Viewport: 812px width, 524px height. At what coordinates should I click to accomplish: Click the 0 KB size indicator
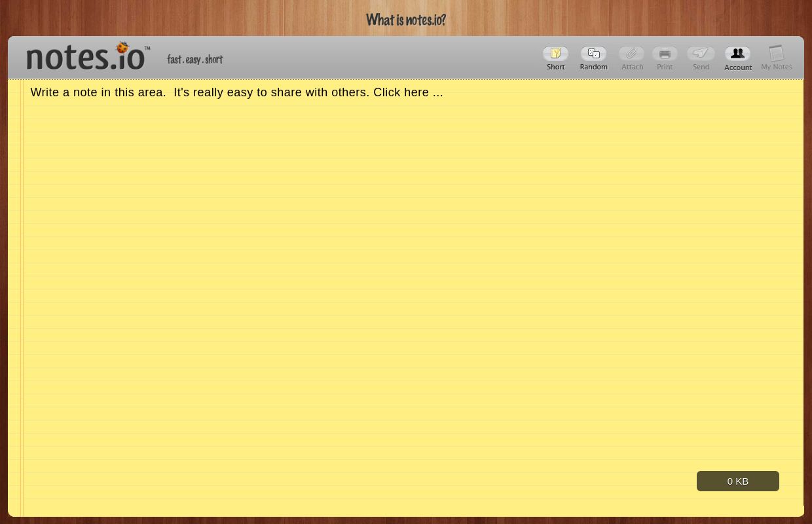pos(738,481)
